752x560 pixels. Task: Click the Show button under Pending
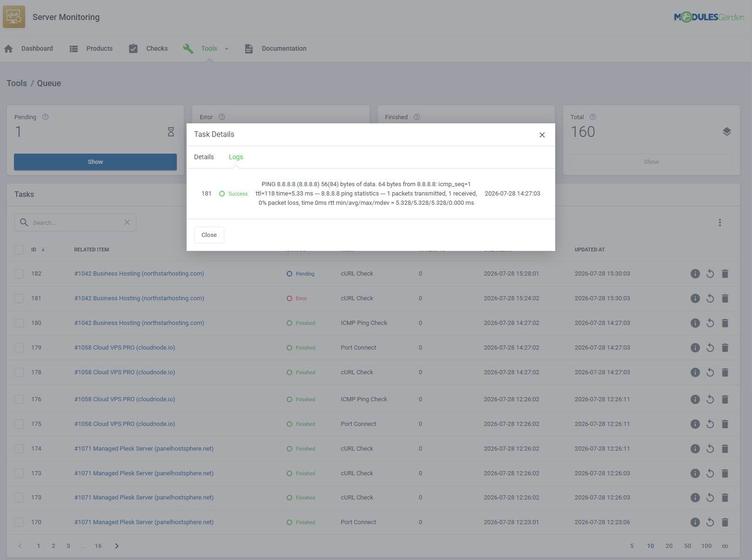click(95, 162)
